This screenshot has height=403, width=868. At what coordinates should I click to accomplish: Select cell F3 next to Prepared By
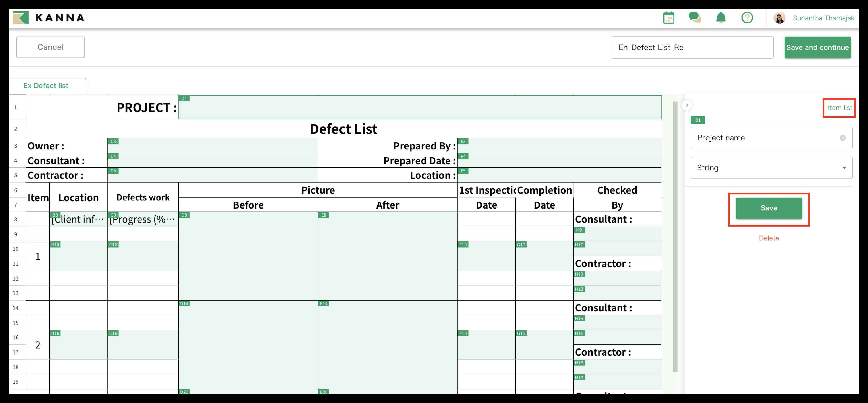(x=559, y=146)
